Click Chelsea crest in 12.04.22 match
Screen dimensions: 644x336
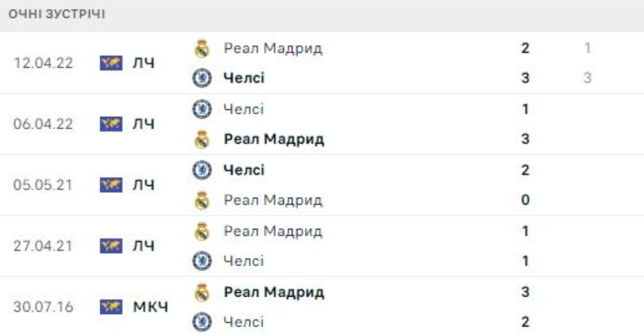pos(201,79)
